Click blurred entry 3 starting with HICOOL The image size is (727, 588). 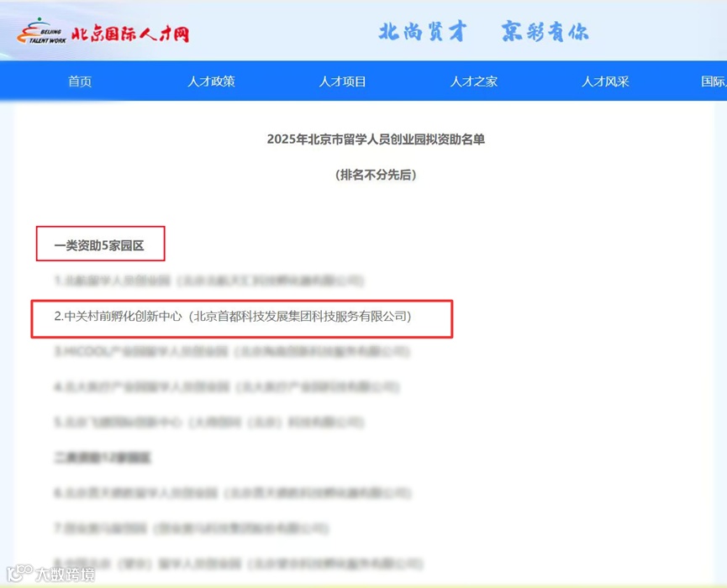pos(232,352)
